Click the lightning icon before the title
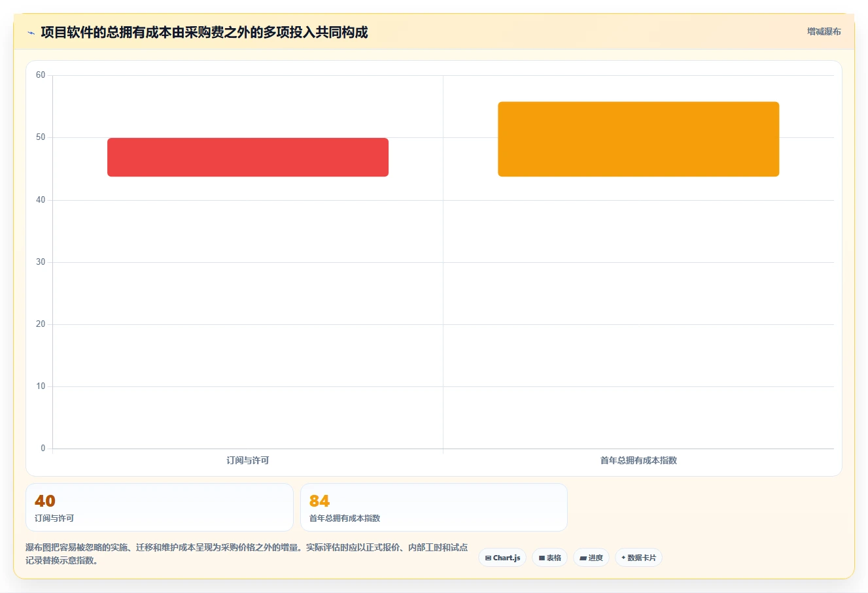Image resolution: width=868 pixels, height=593 pixels. [x=31, y=33]
